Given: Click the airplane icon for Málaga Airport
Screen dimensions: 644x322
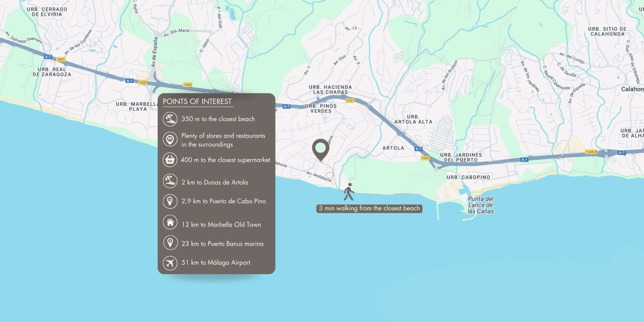Looking at the screenshot, I should pos(170,263).
